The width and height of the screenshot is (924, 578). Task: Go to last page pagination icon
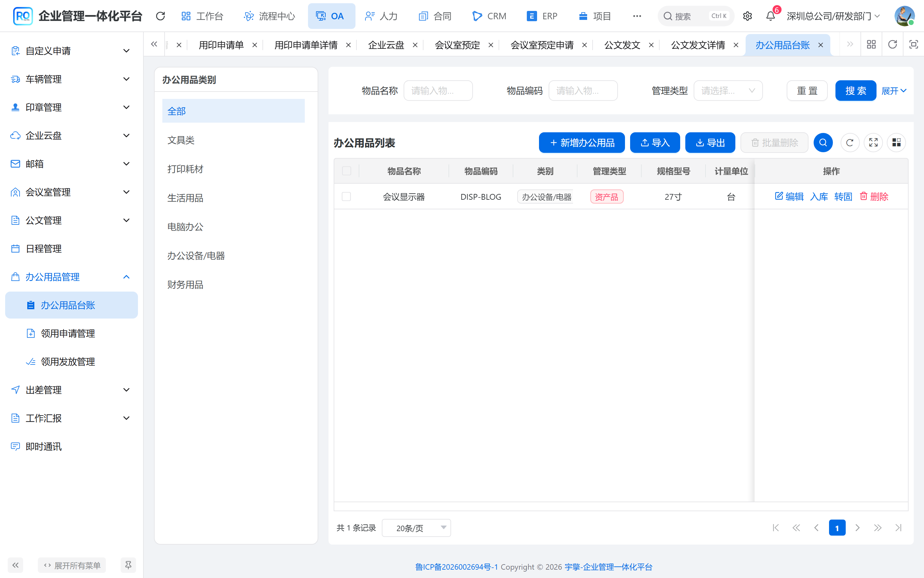tap(898, 528)
